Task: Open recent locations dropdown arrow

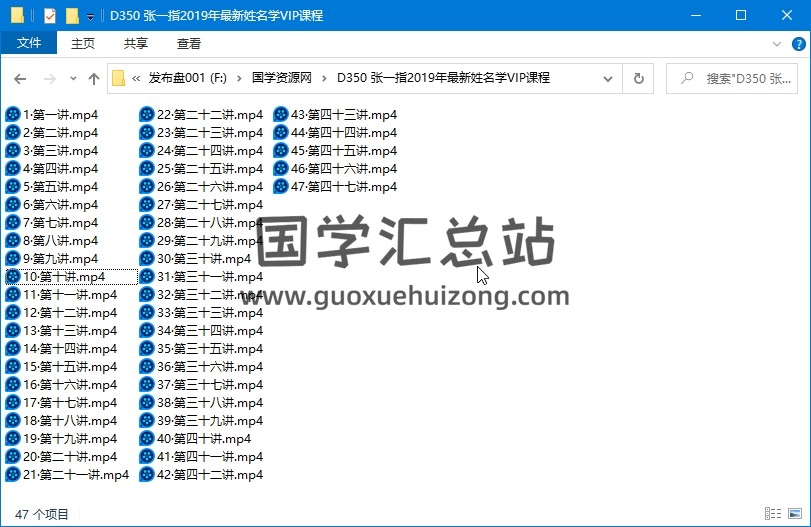Action: click(73, 79)
